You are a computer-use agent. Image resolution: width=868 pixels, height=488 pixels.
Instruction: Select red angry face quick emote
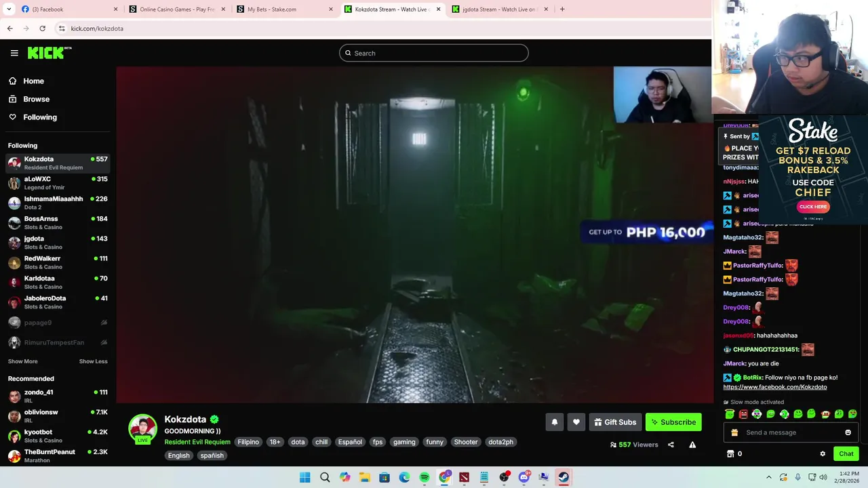click(x=743, y=414)
